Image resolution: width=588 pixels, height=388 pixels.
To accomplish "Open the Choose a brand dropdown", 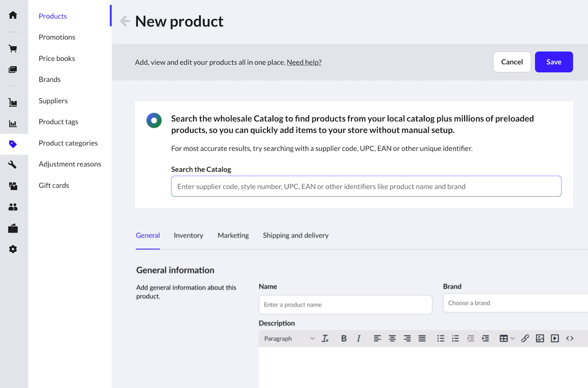I will [515, 303].
